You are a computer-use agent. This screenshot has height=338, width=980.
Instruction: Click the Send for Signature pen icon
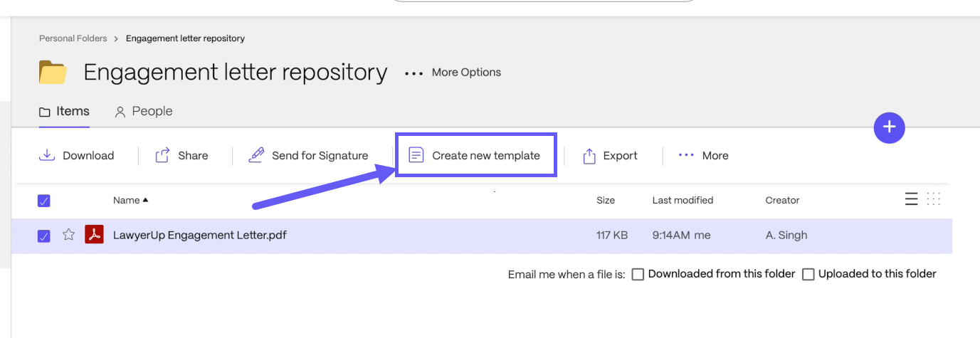[256, 155]
